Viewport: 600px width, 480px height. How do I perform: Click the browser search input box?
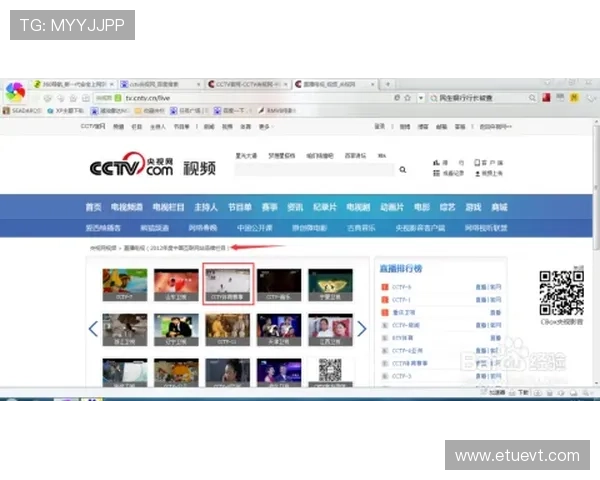tap(482, 98)
